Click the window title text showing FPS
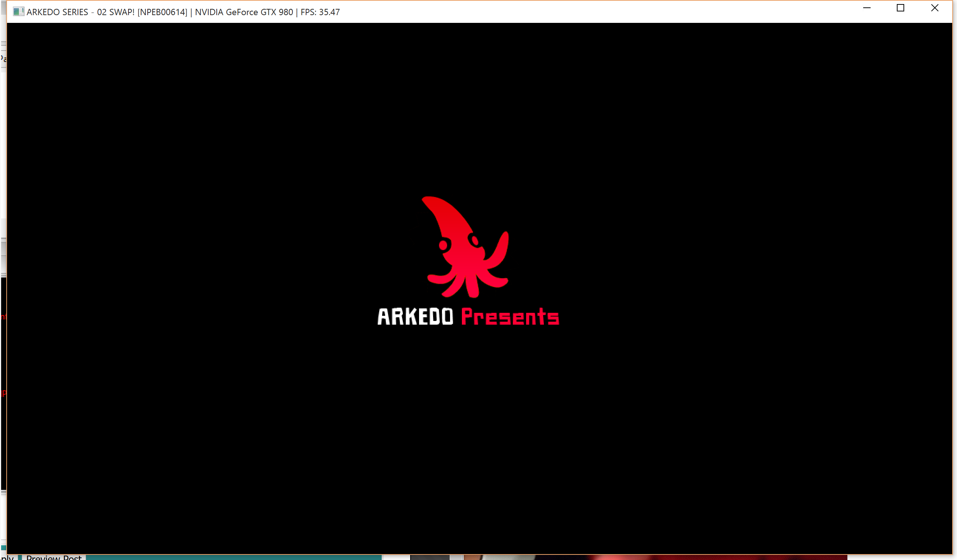 (x=183, y=12)
